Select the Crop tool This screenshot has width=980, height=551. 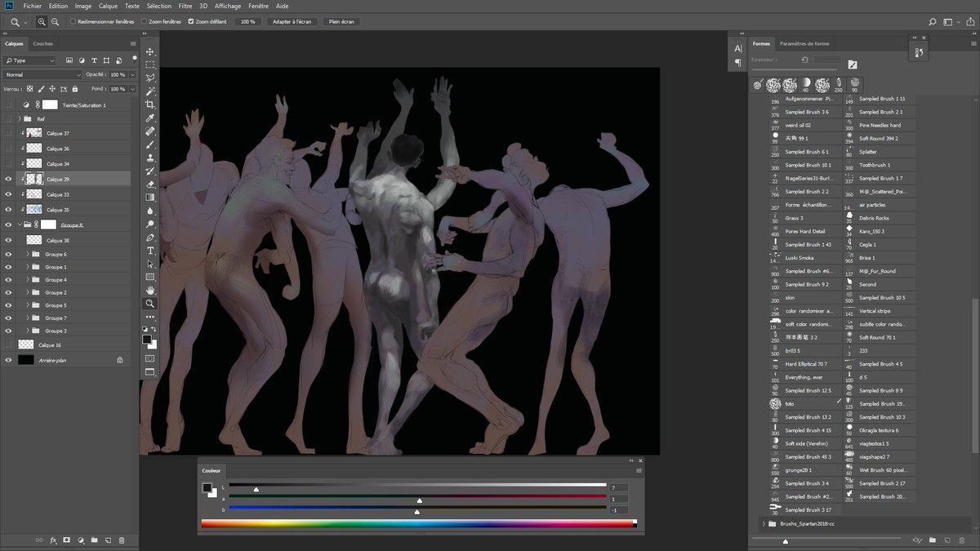click(150, 104)
